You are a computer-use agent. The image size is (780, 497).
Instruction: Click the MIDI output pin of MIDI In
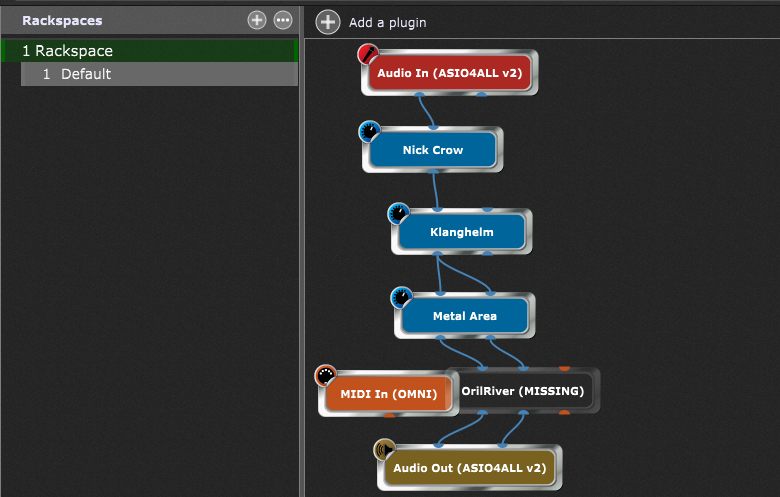pyautogui.click(x=389, y=415)
